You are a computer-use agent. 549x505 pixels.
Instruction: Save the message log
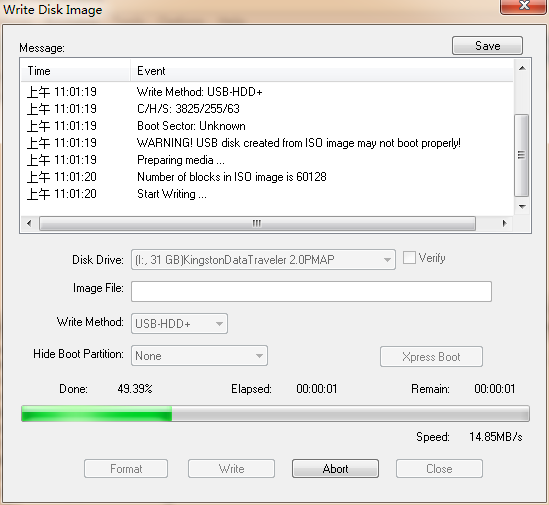click(x=487, y=46)
